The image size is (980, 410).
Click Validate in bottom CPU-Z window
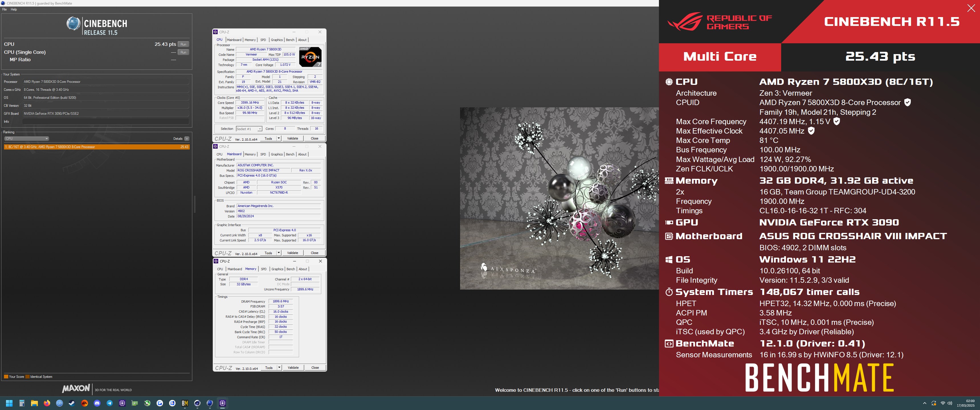(x=293, y=368)
